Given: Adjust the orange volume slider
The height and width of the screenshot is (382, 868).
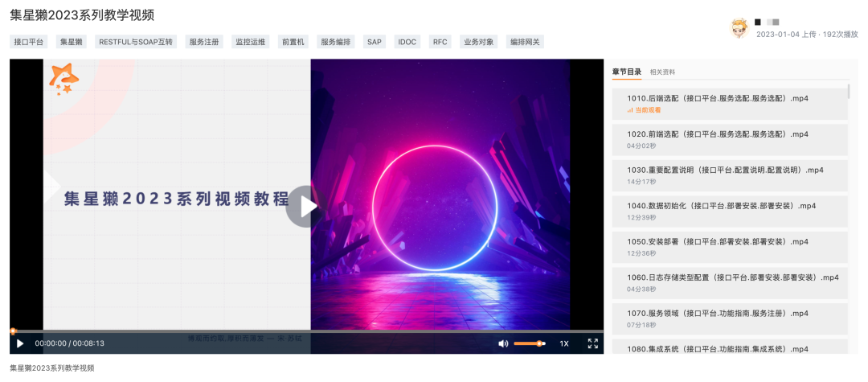Looking at the screenshot, I should 530,343.
